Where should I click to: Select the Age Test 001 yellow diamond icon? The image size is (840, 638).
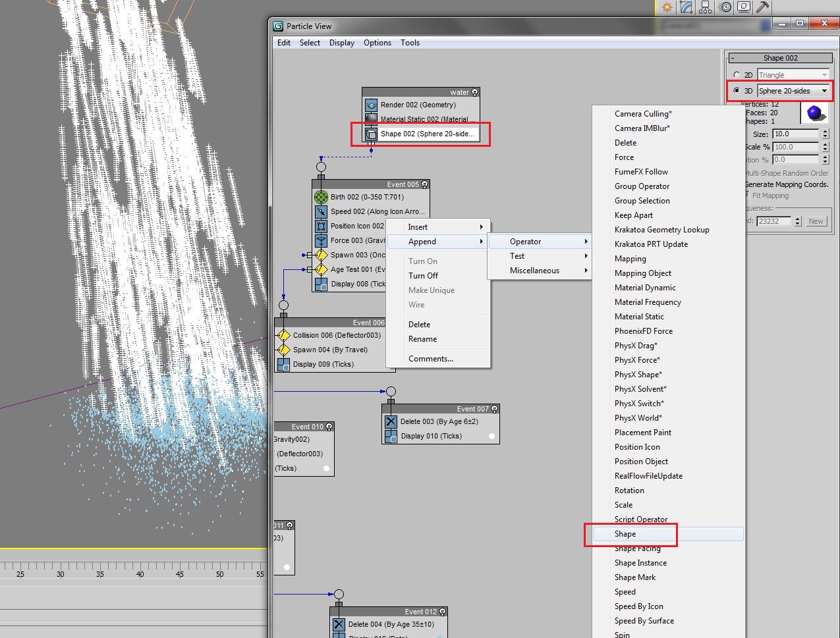[321, 269]
